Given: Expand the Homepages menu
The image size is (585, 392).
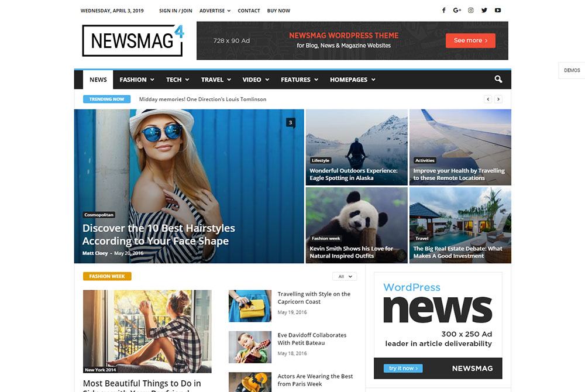Looking at the screenshot, I should [x=352, y=80].
